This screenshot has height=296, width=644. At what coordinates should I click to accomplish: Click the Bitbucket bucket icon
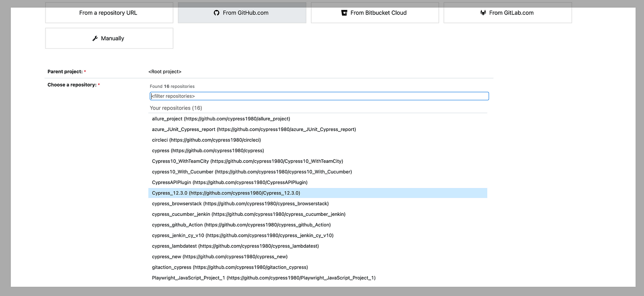(x=344, y=13)
